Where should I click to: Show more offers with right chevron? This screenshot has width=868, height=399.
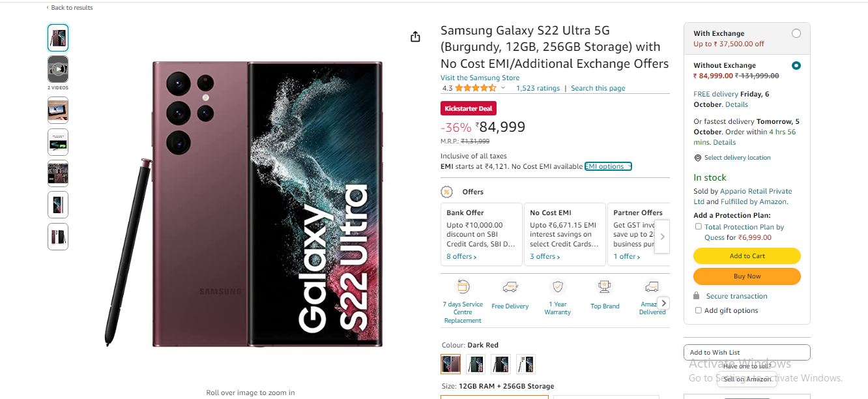[x=663, y=237]
